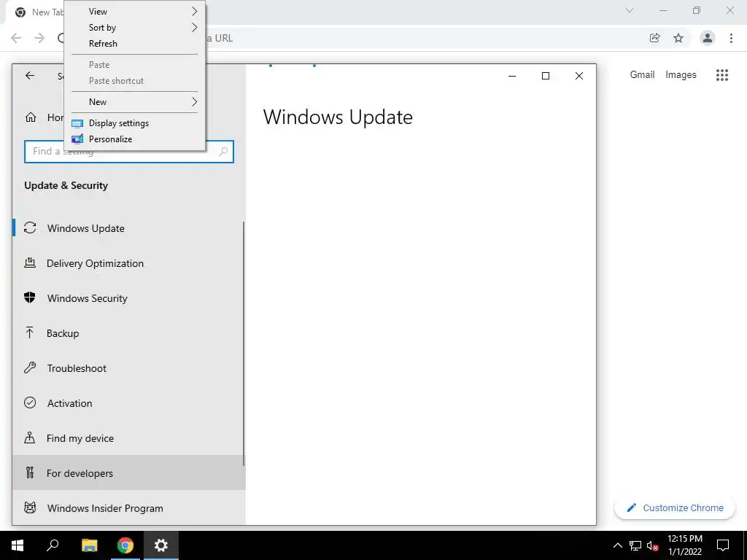Image resolution: width=747 pixels, height=560 pixels.
Task: Click the Delivery Optimization icon
Action: click(x=30, y=262)
